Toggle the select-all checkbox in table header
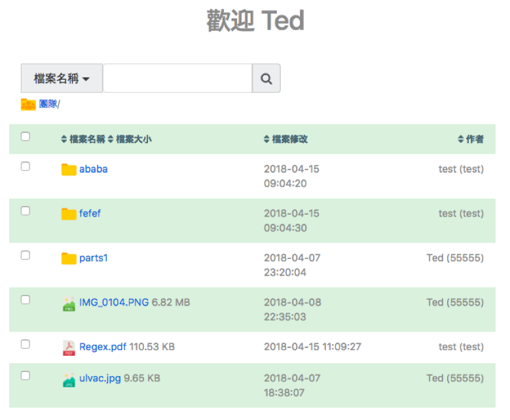Viewport: 510px width, 420px height. tap(26, 137)
